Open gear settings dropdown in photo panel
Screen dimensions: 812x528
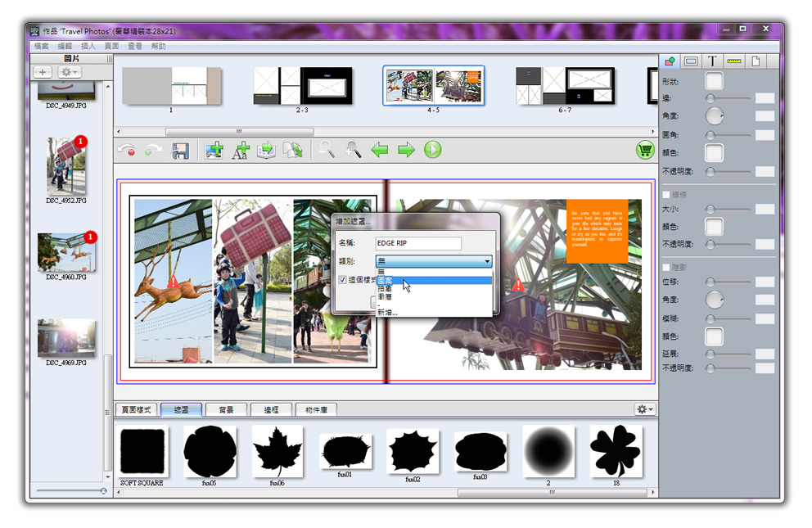click(x=69, y=72)
